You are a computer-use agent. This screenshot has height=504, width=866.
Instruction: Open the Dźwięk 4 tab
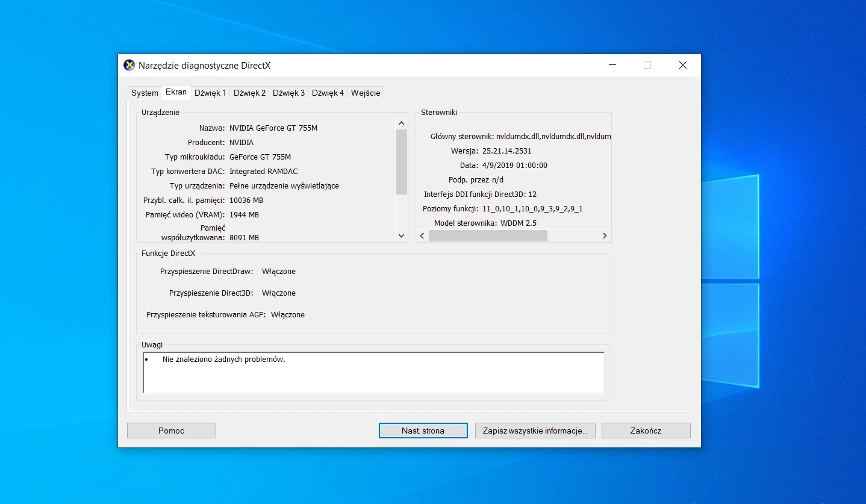tap(328, 93)
